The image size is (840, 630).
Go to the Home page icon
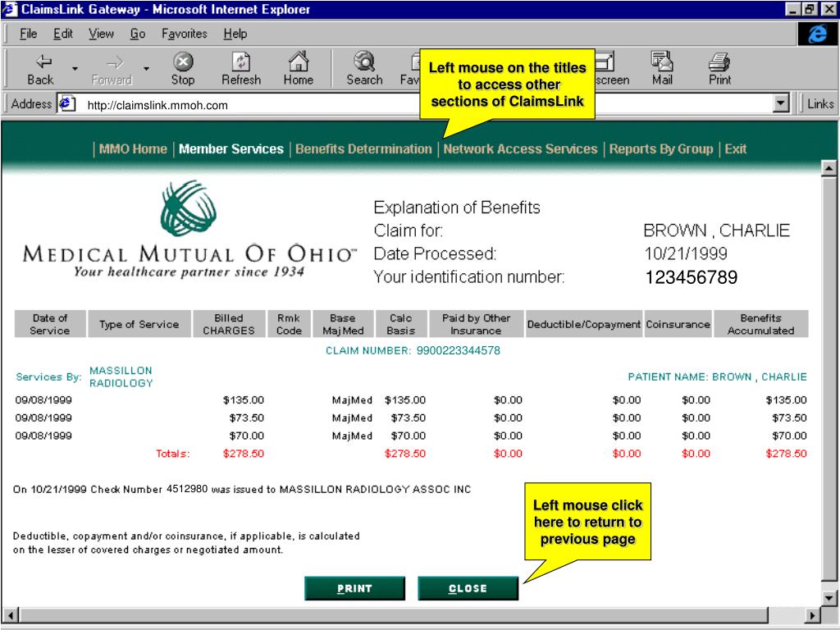tap(299, 61)
